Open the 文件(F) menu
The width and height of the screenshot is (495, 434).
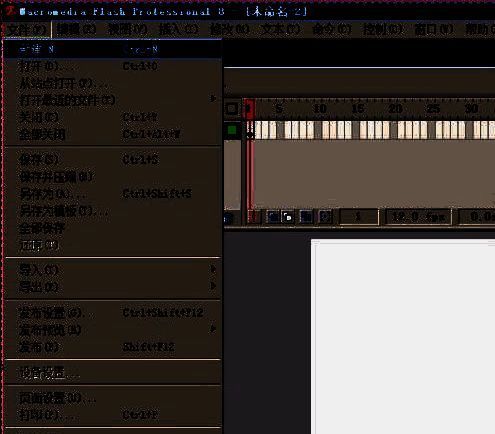point(26,30)
